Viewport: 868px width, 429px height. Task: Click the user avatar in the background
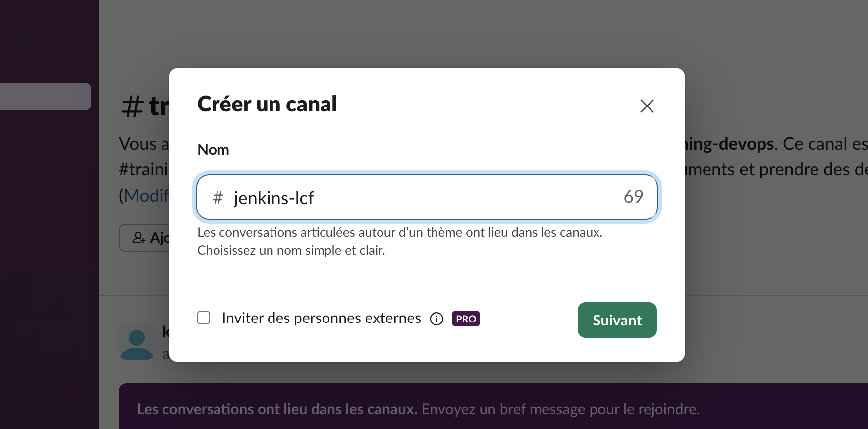click(x=137, y=342)
